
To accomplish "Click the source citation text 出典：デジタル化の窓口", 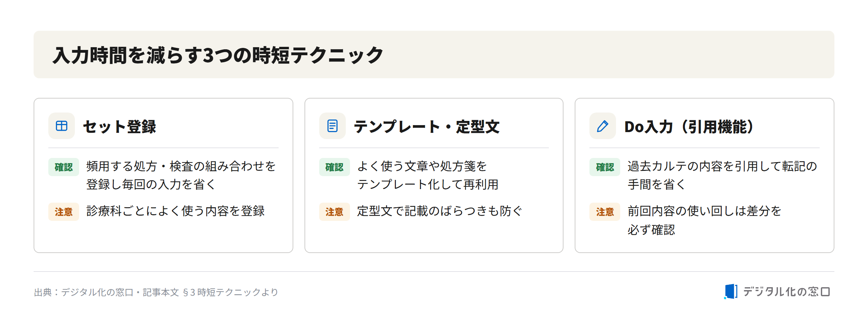I will tap(84, 292).
